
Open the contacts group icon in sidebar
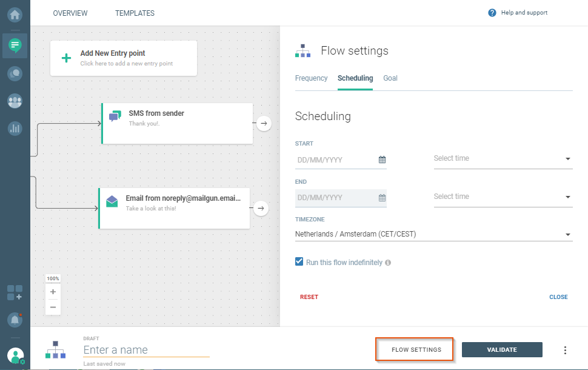[15, 101]
